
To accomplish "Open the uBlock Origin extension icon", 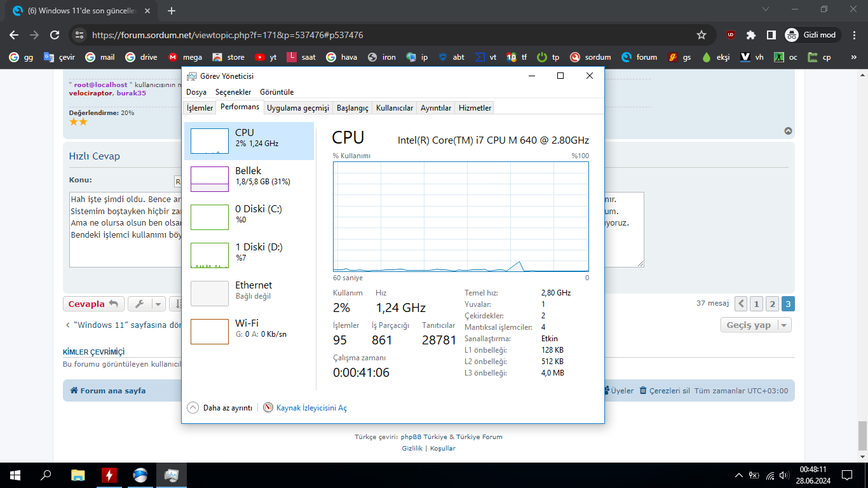I will click(x=731, y=35).
